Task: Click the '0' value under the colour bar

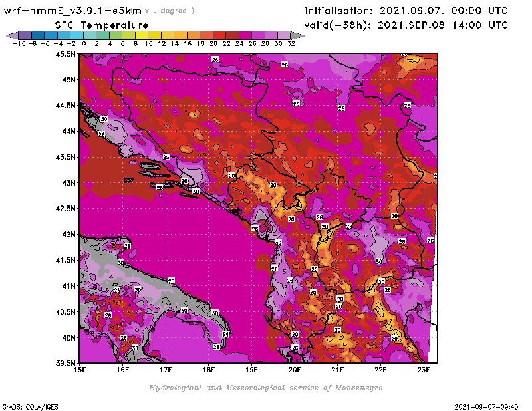Action: pos(84,43)
